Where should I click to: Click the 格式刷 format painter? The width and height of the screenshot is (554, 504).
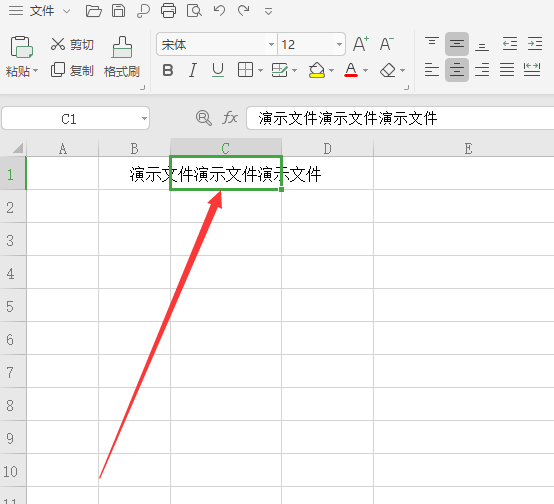pos(122,57)
